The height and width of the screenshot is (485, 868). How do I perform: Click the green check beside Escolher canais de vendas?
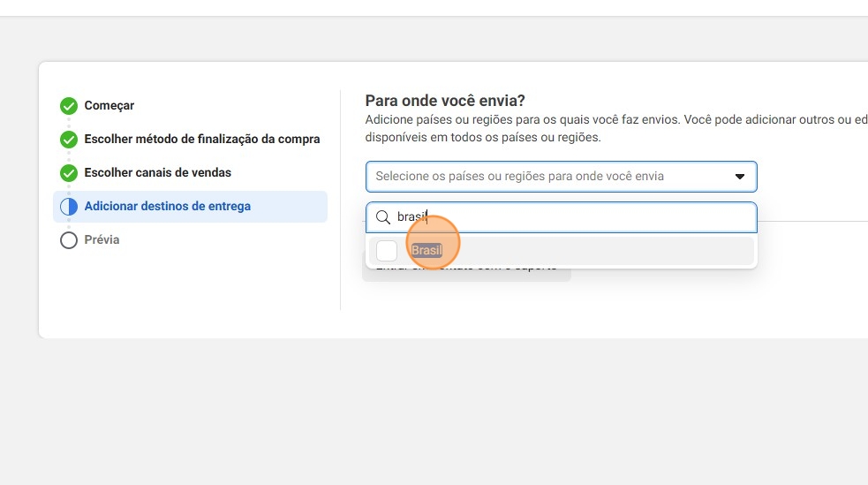69,173
